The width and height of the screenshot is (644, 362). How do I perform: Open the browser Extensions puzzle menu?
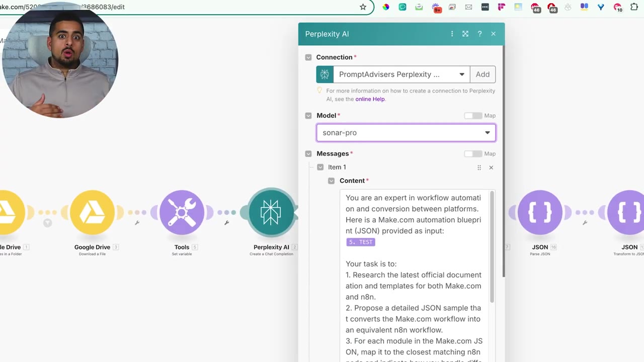634,7
